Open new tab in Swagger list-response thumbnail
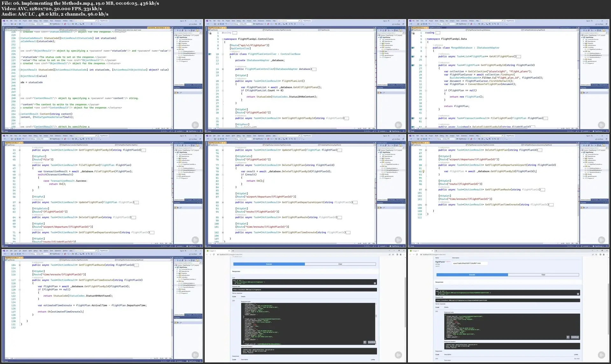This screenshot has height=364, width=611. [233, 251]
